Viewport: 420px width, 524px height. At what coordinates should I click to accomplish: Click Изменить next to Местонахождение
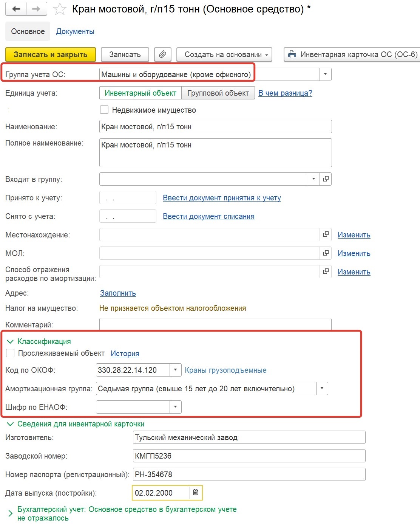(x=354, y=235)
